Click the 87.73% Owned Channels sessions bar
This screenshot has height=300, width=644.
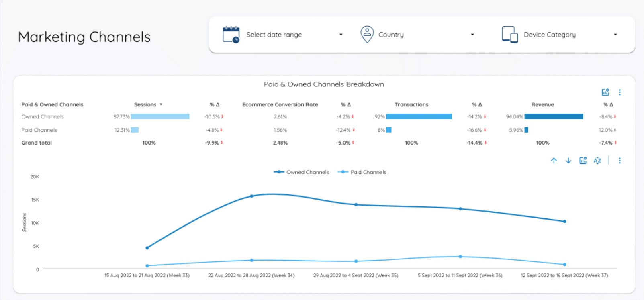160,117
